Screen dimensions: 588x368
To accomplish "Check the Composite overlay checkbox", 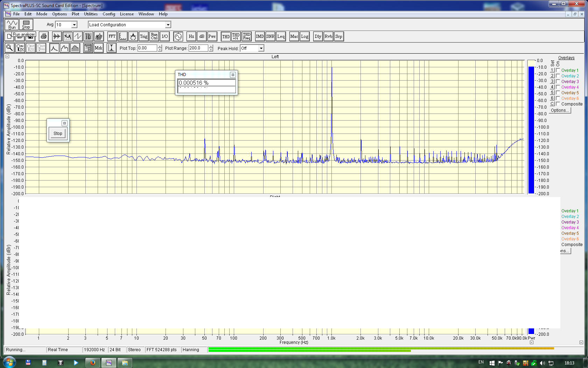I will tap(558, 104).
